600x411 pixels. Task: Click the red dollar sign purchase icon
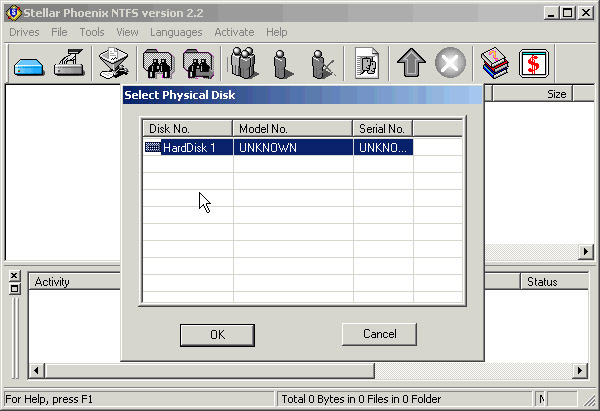pos(534,63)
